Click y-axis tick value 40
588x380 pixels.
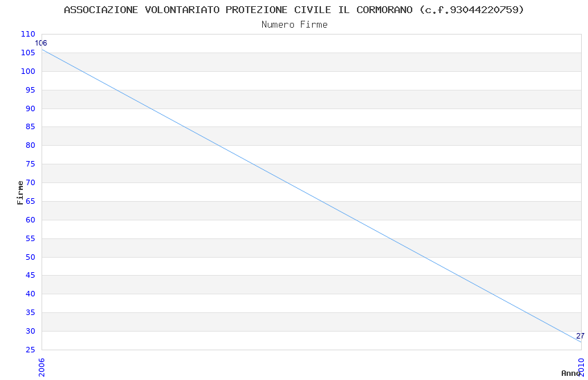click(x=30, y=294)
